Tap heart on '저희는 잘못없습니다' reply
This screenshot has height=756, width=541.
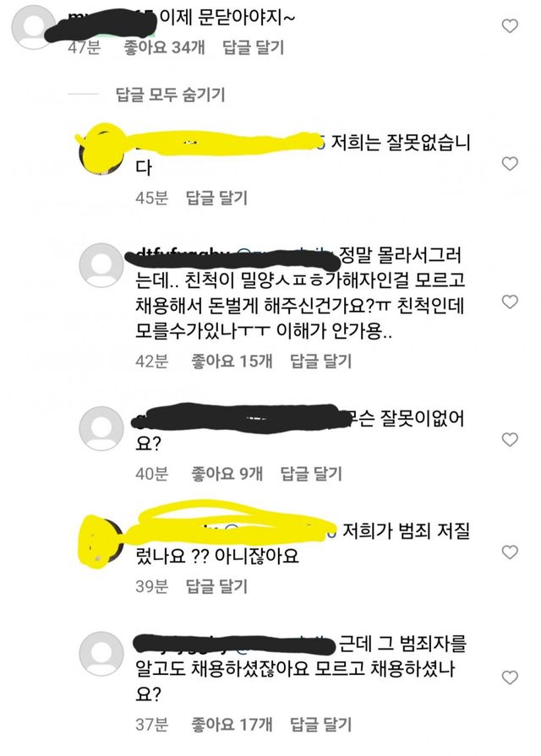(x=510, y=163)
